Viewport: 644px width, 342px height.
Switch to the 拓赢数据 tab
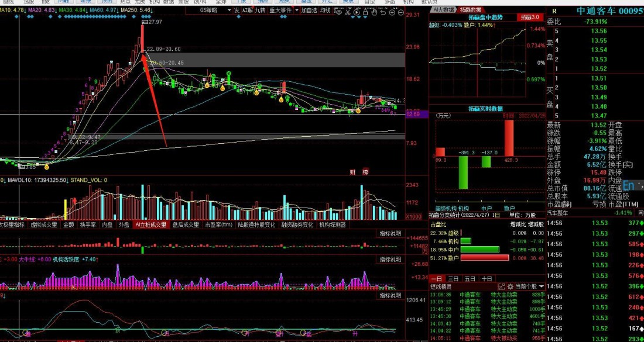(x=470, y=9)
